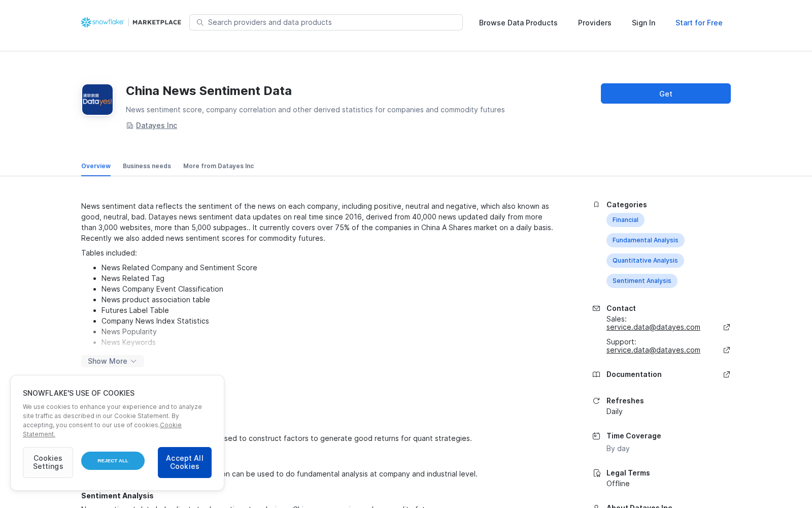Viewport: 812px width, 508px height.
Task: Click the Snowflake logo in header
Action: click(103, 22)
